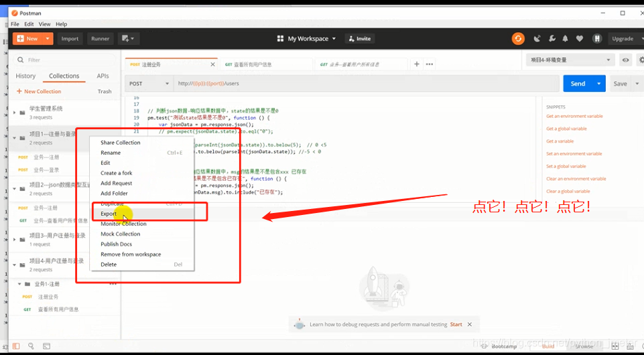Viewport: 644px width, 355px height.
Task: Open the satellite capture requests icon
Action: point(537,39)
